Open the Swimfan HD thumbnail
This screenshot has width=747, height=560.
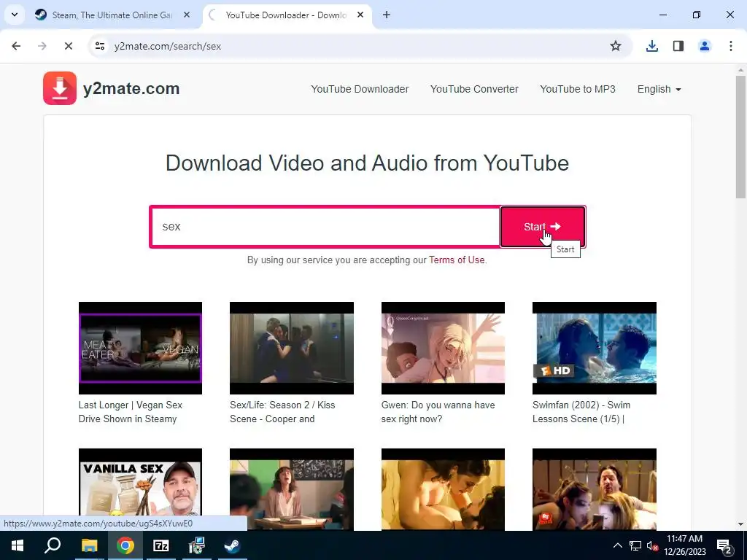pyautogui.click(x=594, y=348)
